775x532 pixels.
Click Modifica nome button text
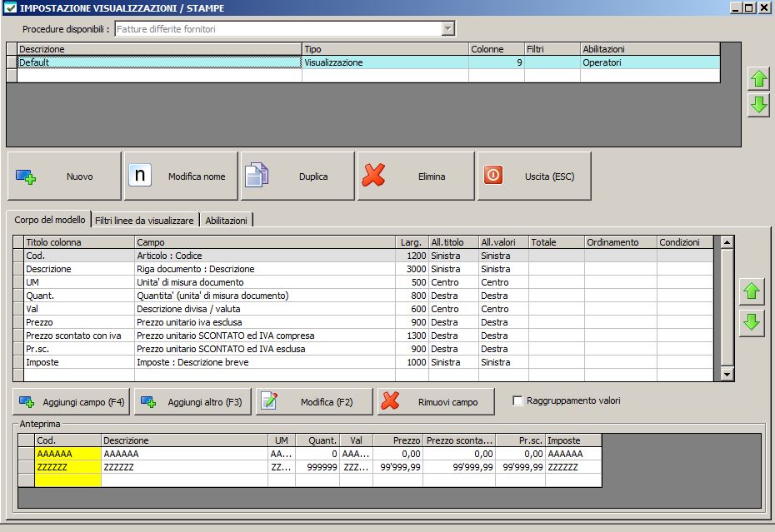[x=197, y=177]
